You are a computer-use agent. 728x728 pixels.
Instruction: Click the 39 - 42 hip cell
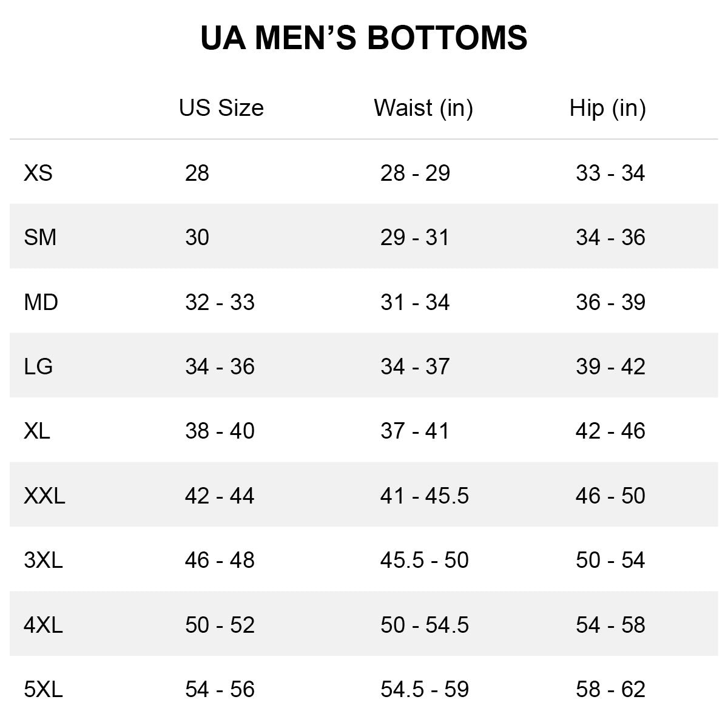pos(610,366)
